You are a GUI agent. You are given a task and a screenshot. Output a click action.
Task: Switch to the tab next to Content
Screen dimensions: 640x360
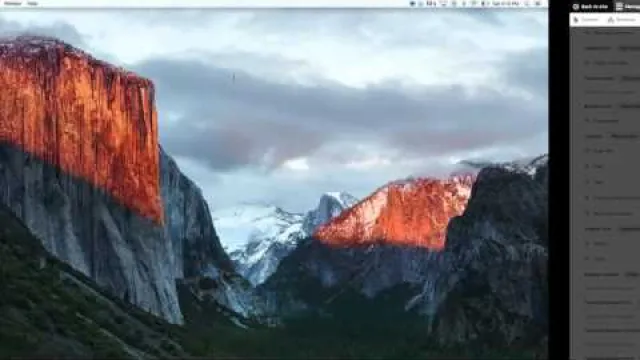point(622,20)
